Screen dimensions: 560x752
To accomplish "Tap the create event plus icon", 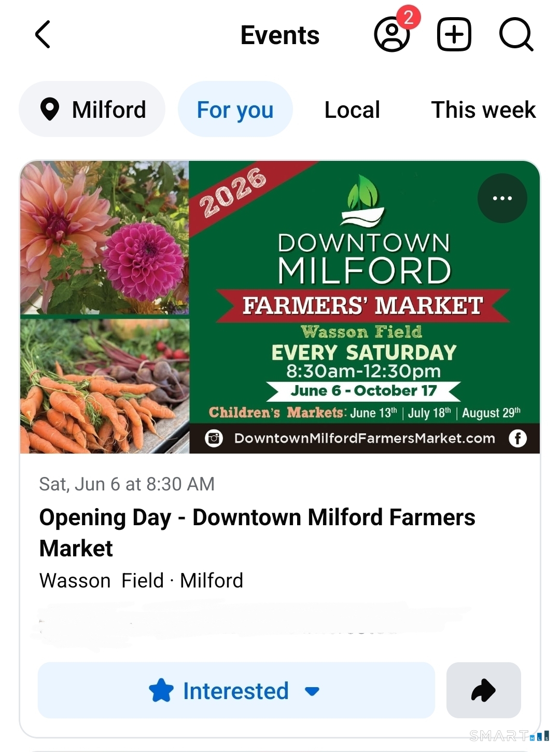I will (x=454, y=35).
